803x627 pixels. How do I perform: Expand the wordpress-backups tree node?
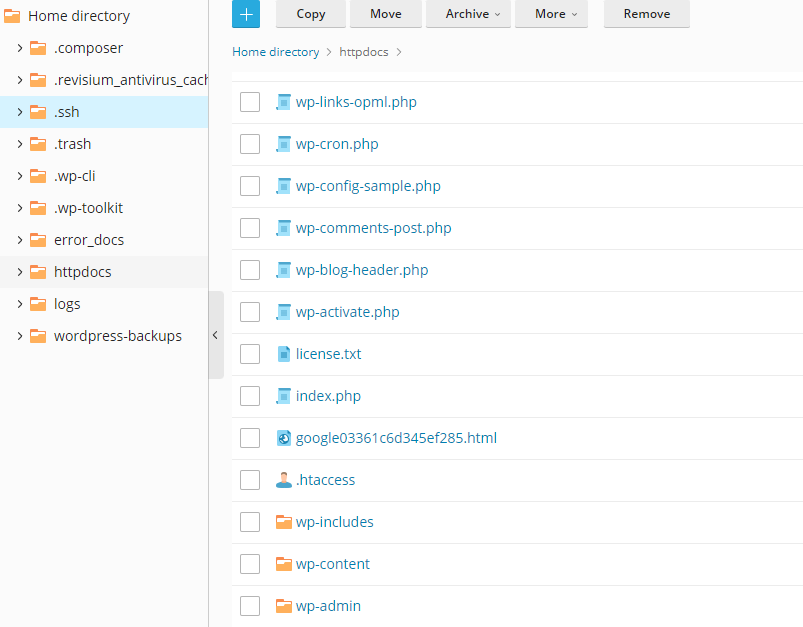click(x=18, y=336)
